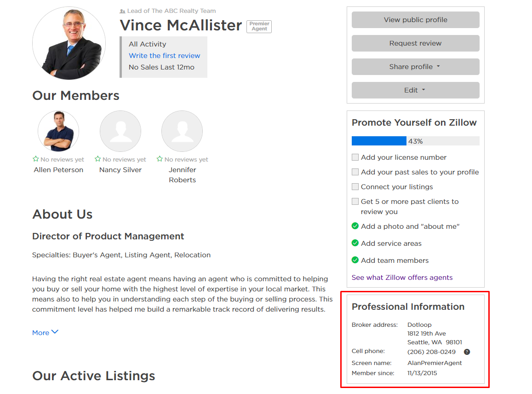
Task: Click the star icon above Nancy Silver
Action: pos(97,159)
